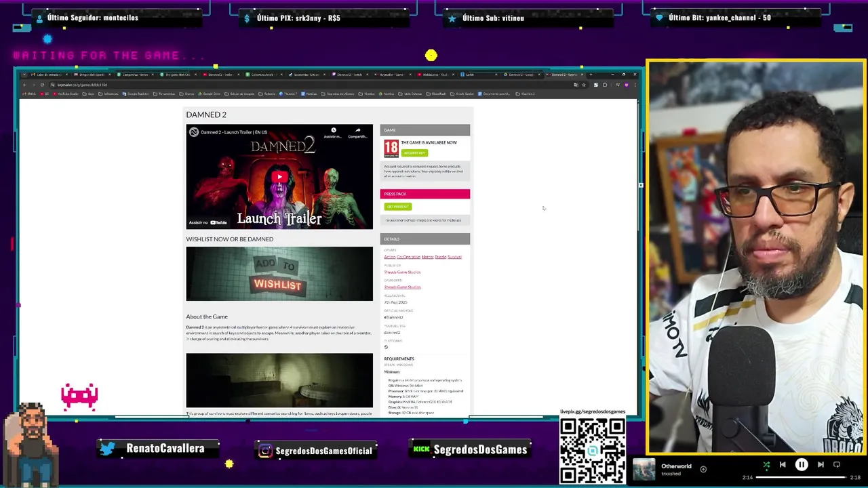Toggle shuffle in the music player
Image resolution: width=868 pixels, height=488 pixels.
[x=766, y=465]
